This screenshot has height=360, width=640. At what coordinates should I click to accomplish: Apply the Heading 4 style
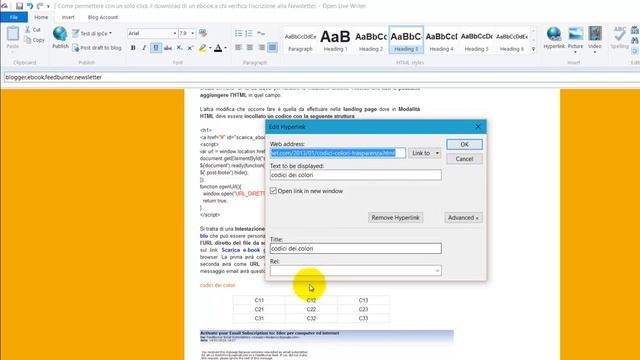(442, 40)
